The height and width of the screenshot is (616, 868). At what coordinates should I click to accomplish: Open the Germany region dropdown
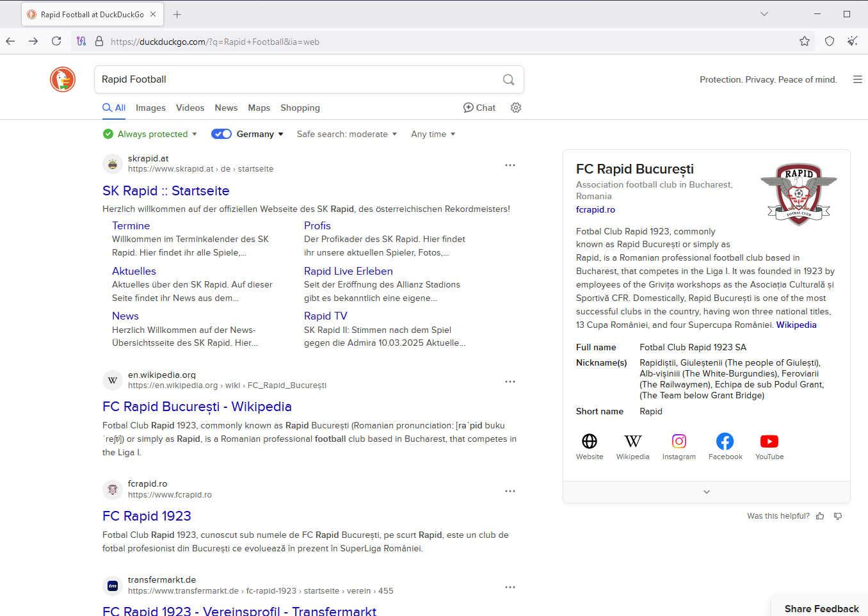pyautogui.click(x=260, y=134)
